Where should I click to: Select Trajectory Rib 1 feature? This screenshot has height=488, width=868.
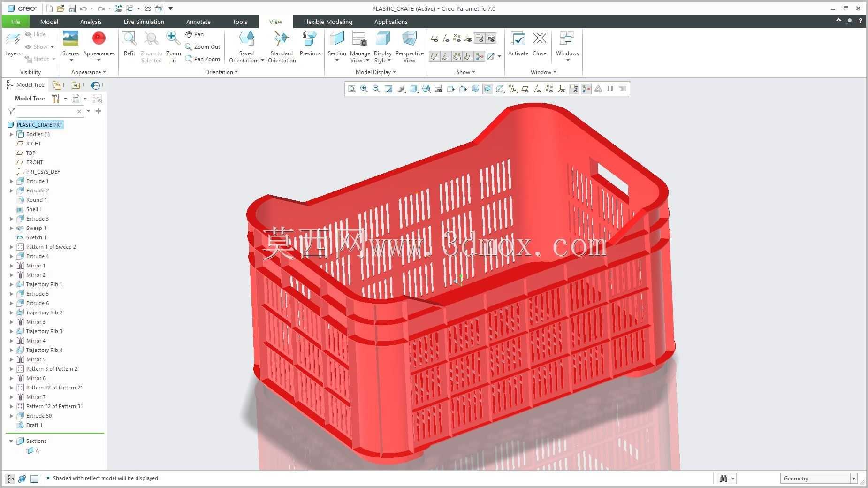[x=39, y=284]
